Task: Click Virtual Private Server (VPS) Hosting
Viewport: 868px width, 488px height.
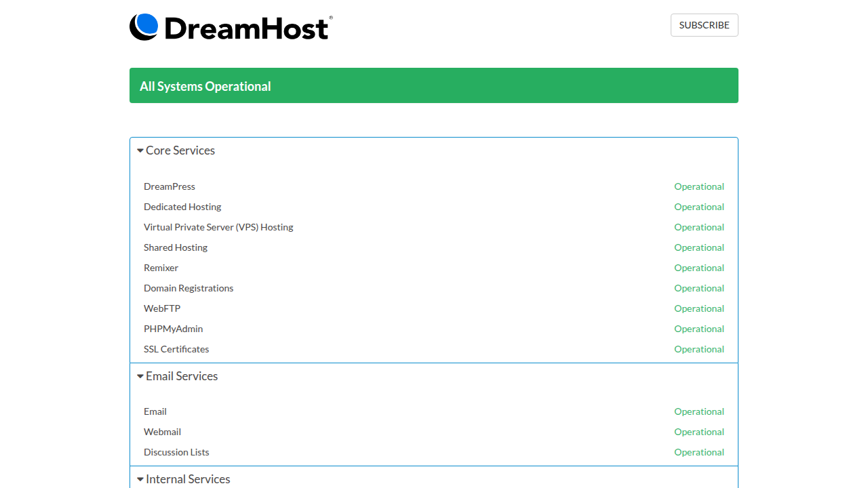Action: point(218,227)
